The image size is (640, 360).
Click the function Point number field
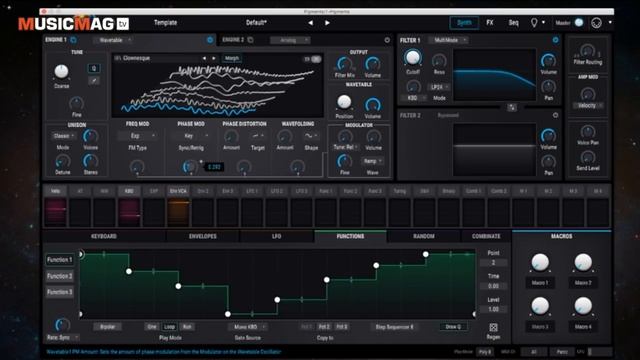click(x=493, y=263)
